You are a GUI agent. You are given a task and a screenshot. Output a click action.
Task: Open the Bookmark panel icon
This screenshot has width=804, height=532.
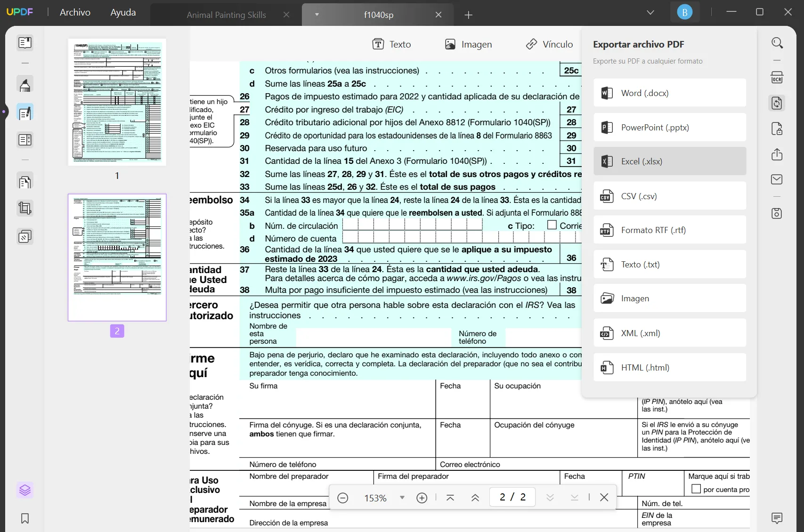25,518
